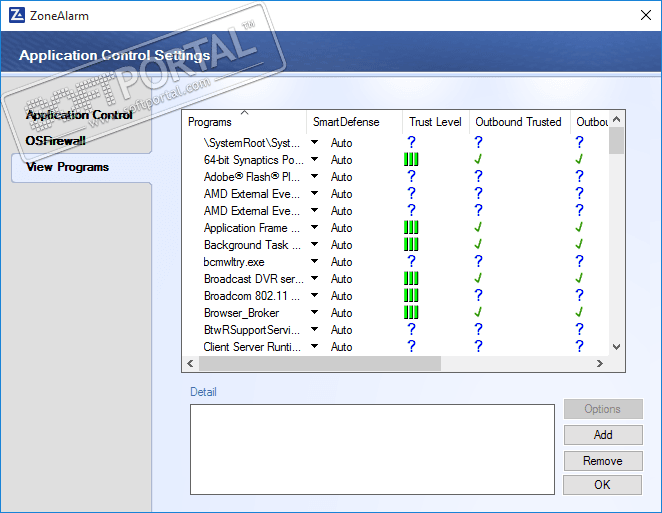Click the Options button

603,409
